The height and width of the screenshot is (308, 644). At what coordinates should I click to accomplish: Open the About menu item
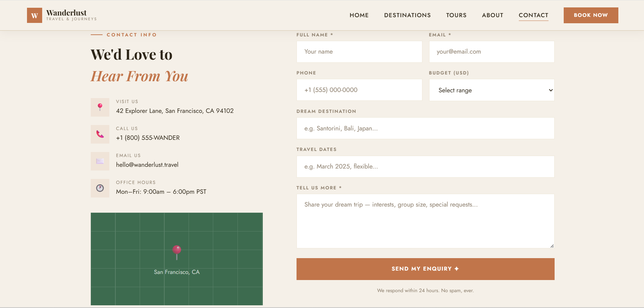[x=493, y=15]
